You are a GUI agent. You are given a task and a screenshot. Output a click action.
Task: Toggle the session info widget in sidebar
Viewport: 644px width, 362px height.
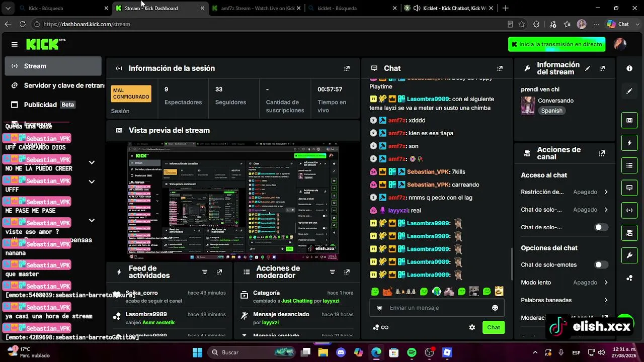pyautogui.click(x=629, y=210)
